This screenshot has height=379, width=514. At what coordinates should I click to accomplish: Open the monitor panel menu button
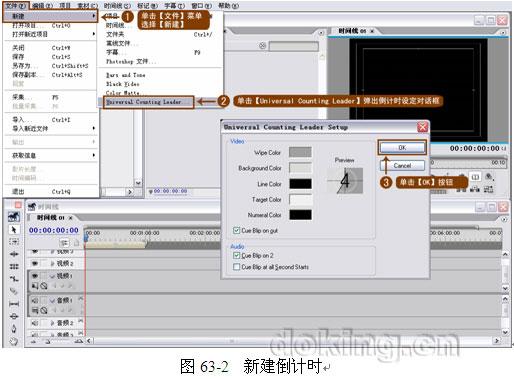click(x=503, y=32)
